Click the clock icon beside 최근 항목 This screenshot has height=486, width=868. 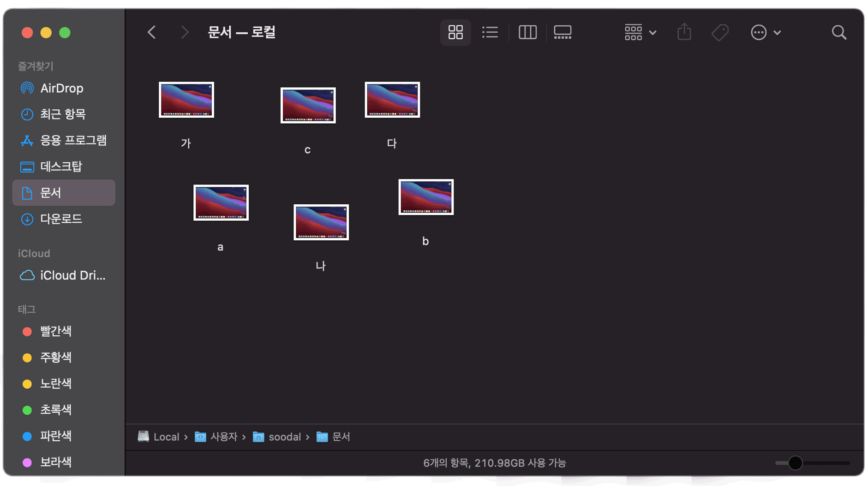(27, 114)
